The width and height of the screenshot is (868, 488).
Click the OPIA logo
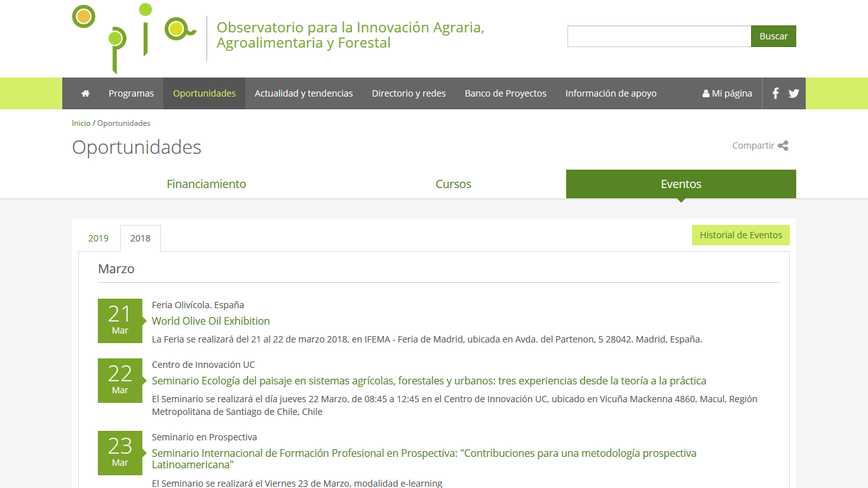(x=134, y=38)
